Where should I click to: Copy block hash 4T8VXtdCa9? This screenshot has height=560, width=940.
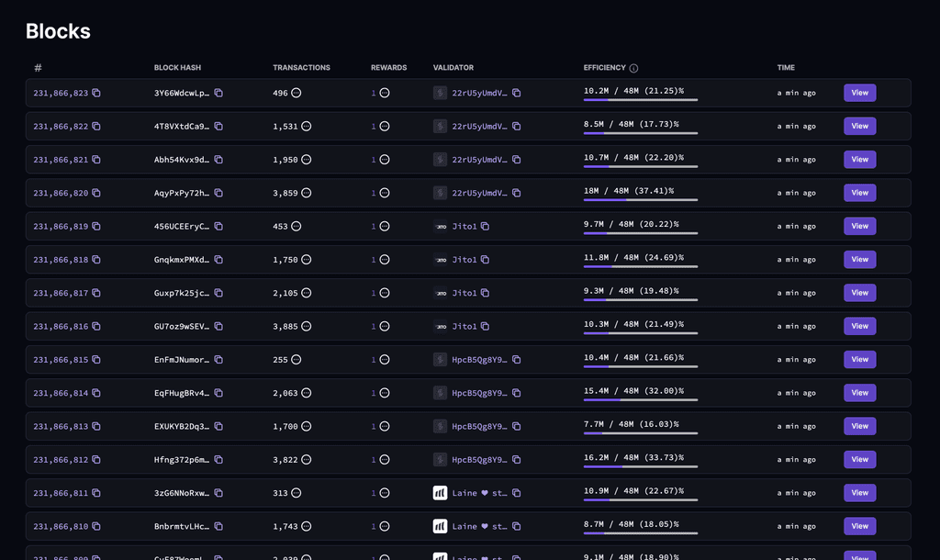(x=218, y=127)
